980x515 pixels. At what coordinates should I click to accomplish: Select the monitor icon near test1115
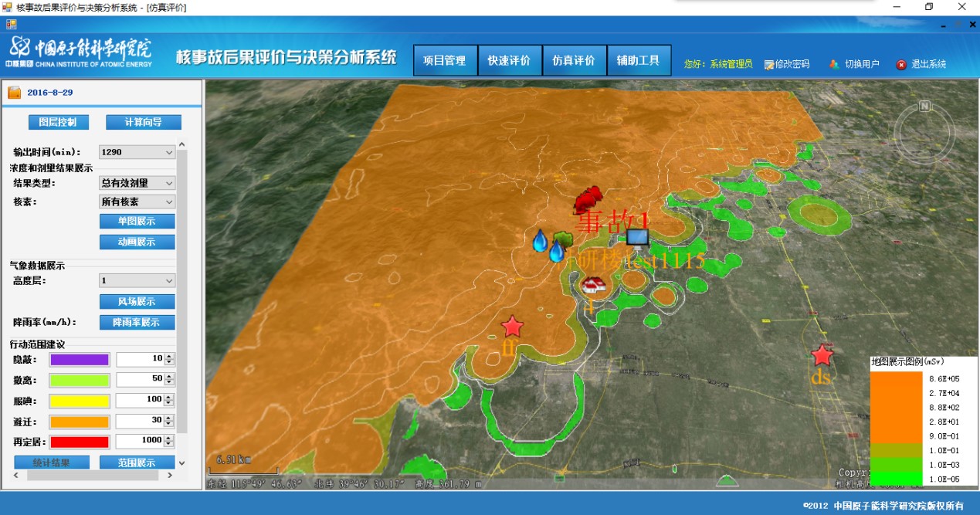pyautogui.click(x=637, y=237)
